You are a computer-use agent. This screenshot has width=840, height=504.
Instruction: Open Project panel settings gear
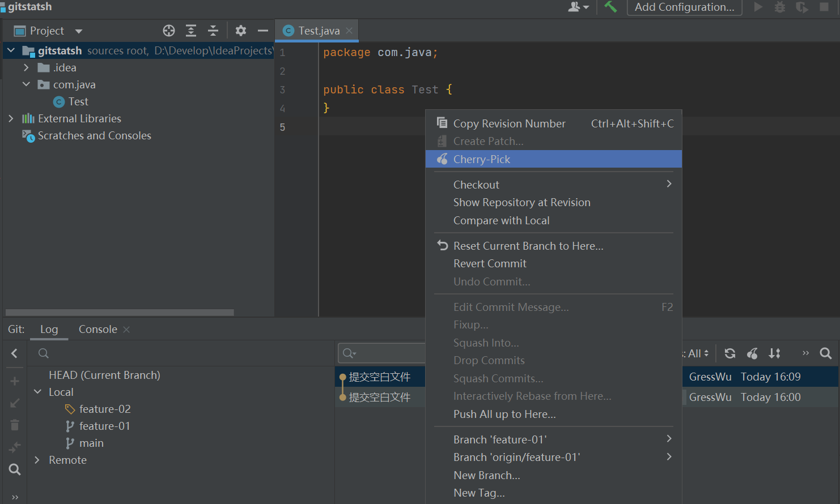(x=241, y=31)
